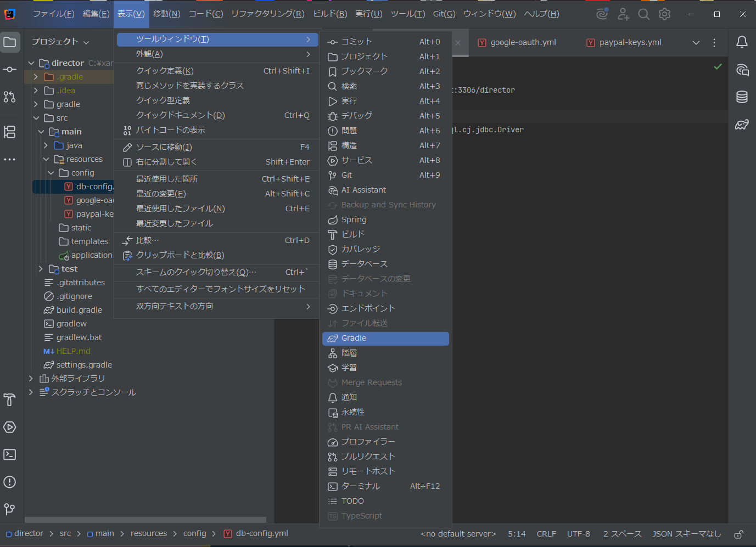Image resolution: width=756 pixels, height=547 pixels.
Task: Toggle the file lock icon in status bar
Action: [738, 533]
